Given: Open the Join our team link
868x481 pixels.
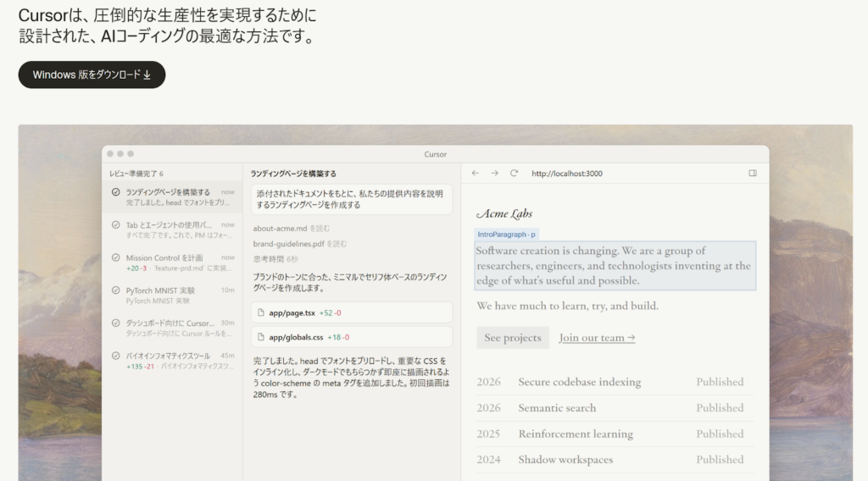Looking at the screenshot, I should [x=597, y=338].
